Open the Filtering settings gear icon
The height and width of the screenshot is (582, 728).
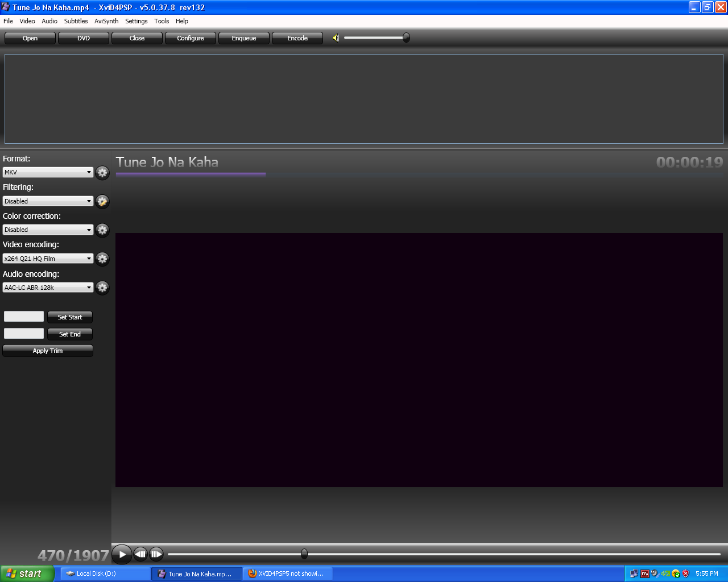pos(102,201)
